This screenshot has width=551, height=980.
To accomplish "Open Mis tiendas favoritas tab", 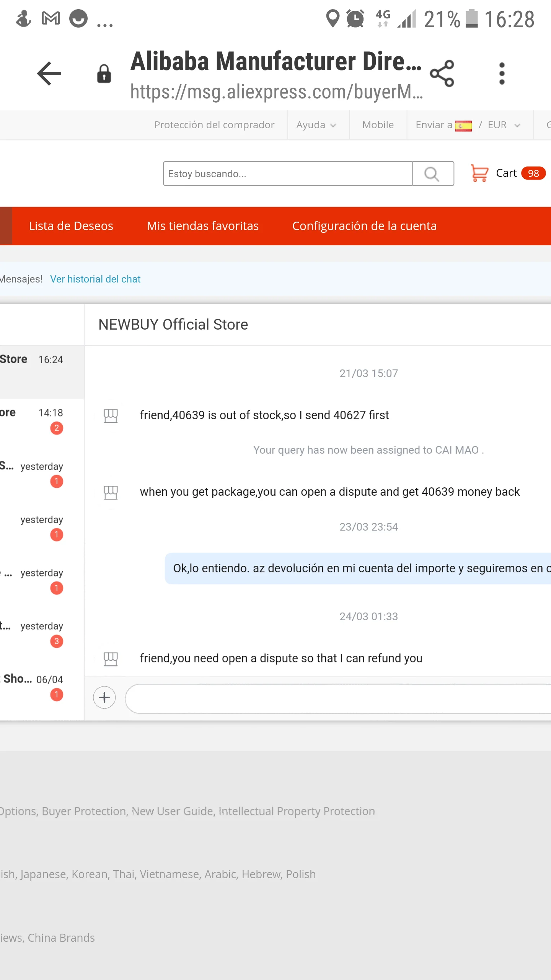I will 203,226.
